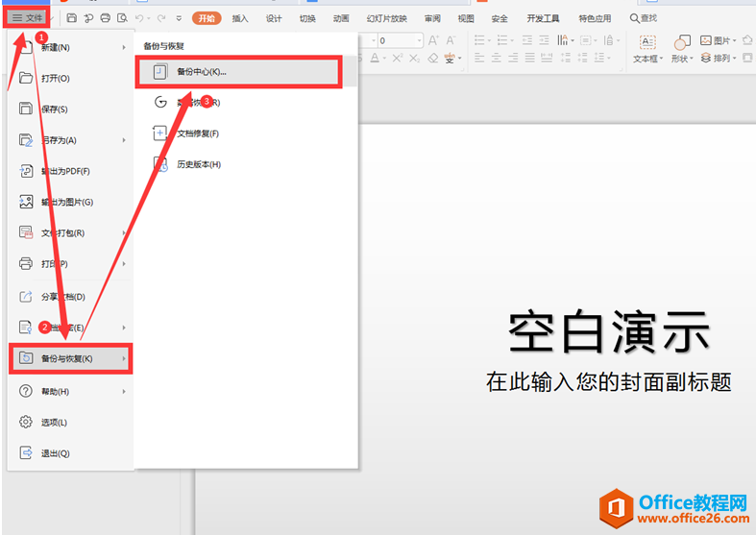Click Export as PDF (输出为PDF)
The height and width of the screenshot is (535, 756).
(x=64, y=171)
